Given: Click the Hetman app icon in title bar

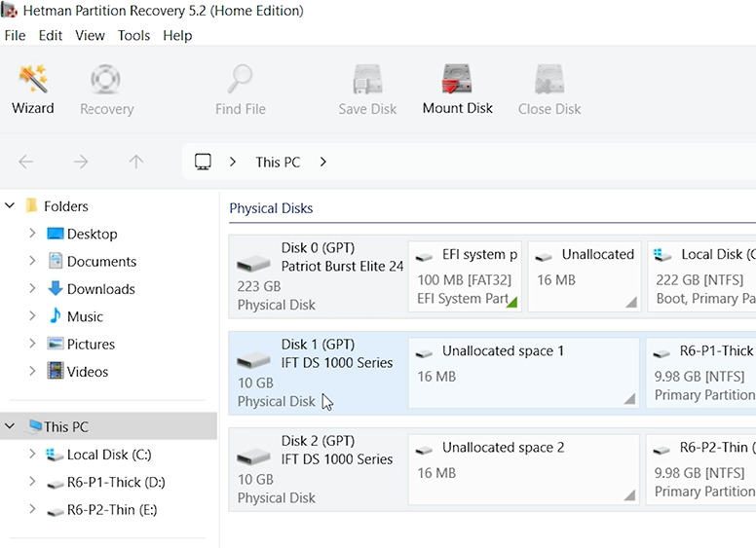Looking at the screenshot, I should [9, 10].
